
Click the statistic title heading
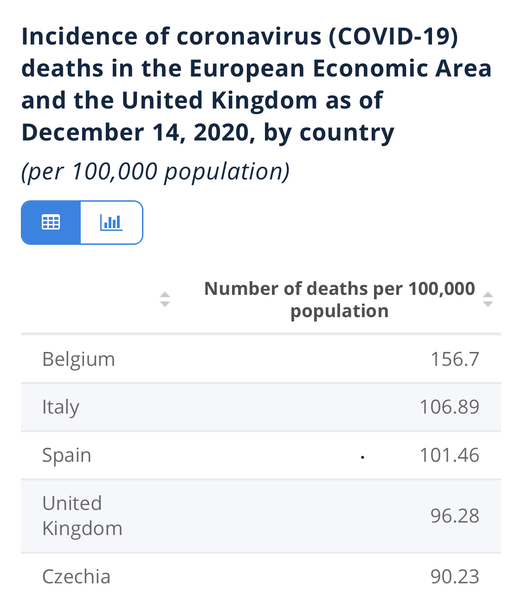click(x=256, y=85)
